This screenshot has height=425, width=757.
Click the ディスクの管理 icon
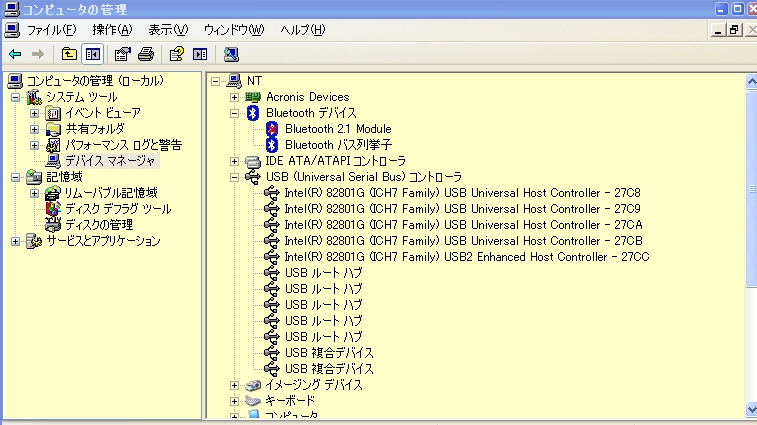[53, 225]
